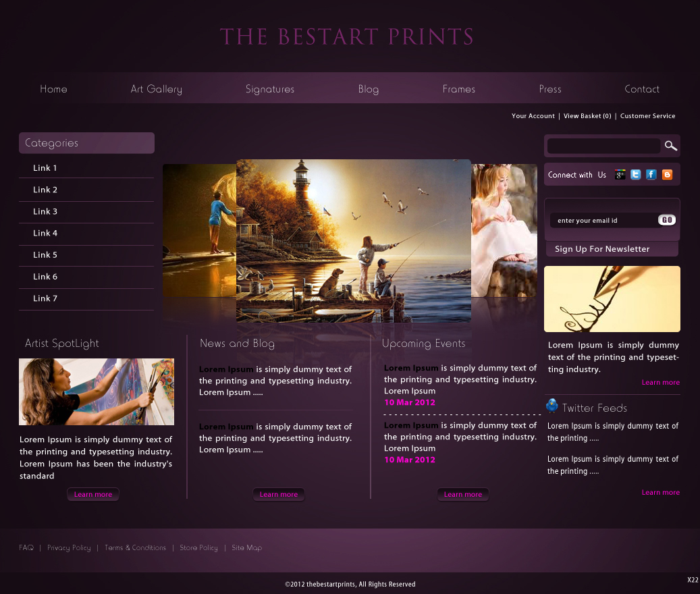Open View Basket (0) link

[x=587, y=116]
